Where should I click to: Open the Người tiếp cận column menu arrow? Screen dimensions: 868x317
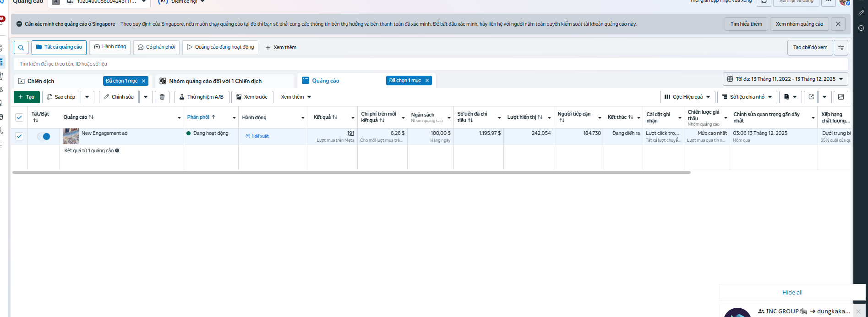[x=600, y=118]
